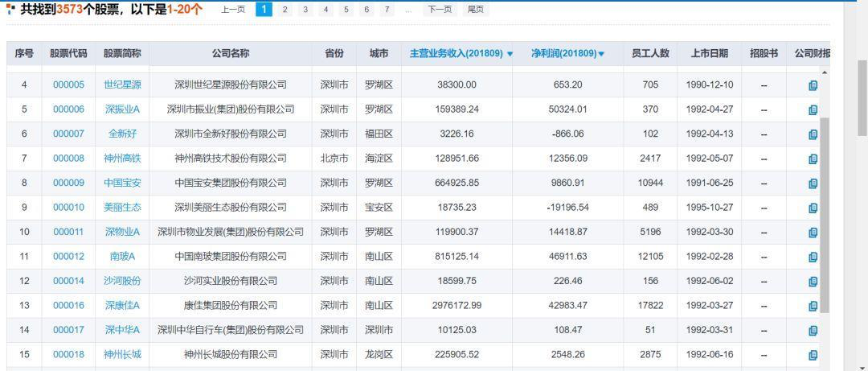Open 沙河股份 stock name link
The height and width of the screenshot is (371, 868).
point(122,281)
